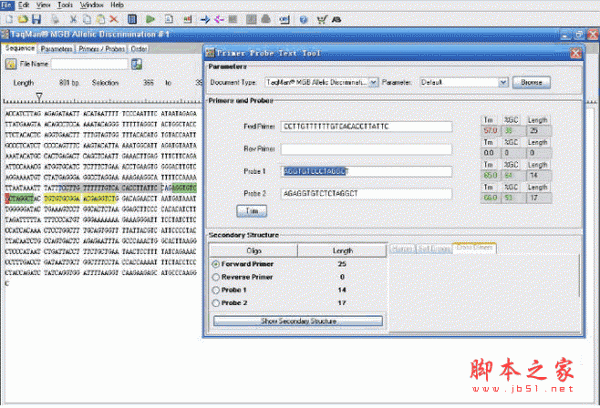Click the Open folder toolbar icon
Screen dimensions: 600x408
click(23, 19)
